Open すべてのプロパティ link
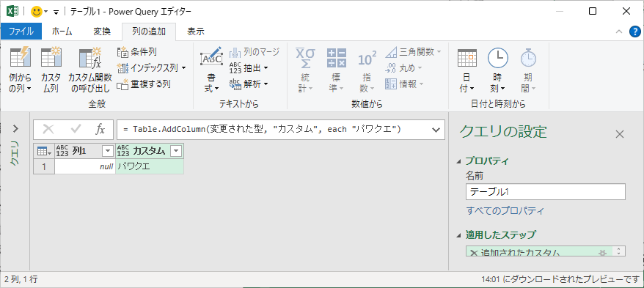This screenshot has width=644, height=288. 505,211
